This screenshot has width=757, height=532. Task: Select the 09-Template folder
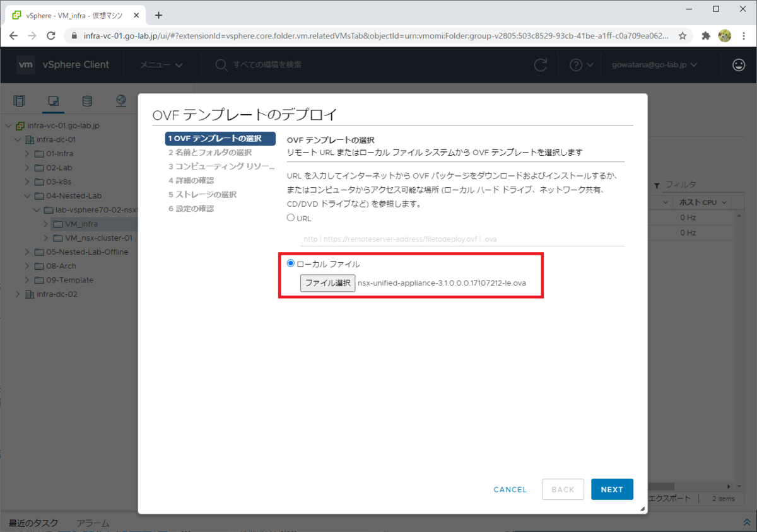(69, 280)
